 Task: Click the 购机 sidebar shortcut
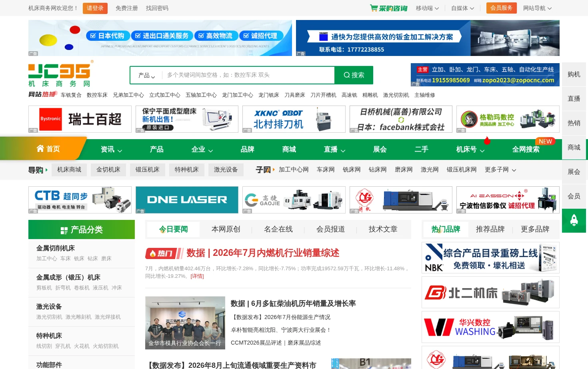click(574, 74)
